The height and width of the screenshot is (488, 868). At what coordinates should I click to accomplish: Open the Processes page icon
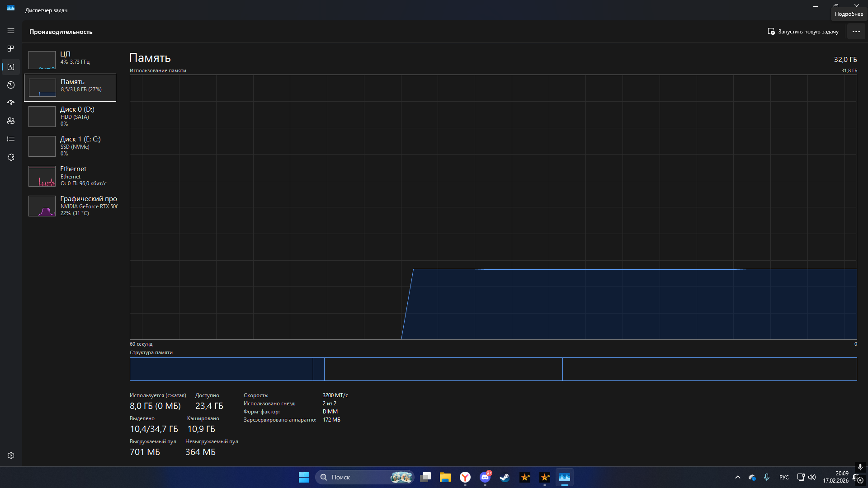[11, 48]
